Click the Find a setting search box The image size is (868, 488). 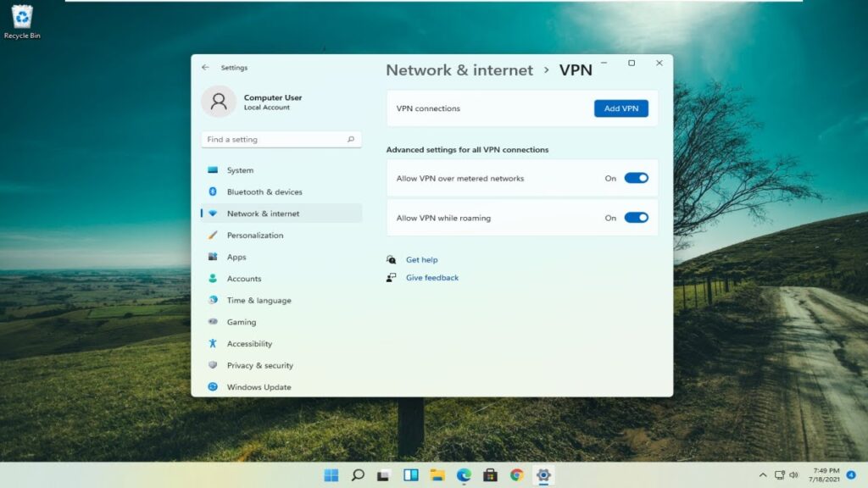[x=271, y=140]
